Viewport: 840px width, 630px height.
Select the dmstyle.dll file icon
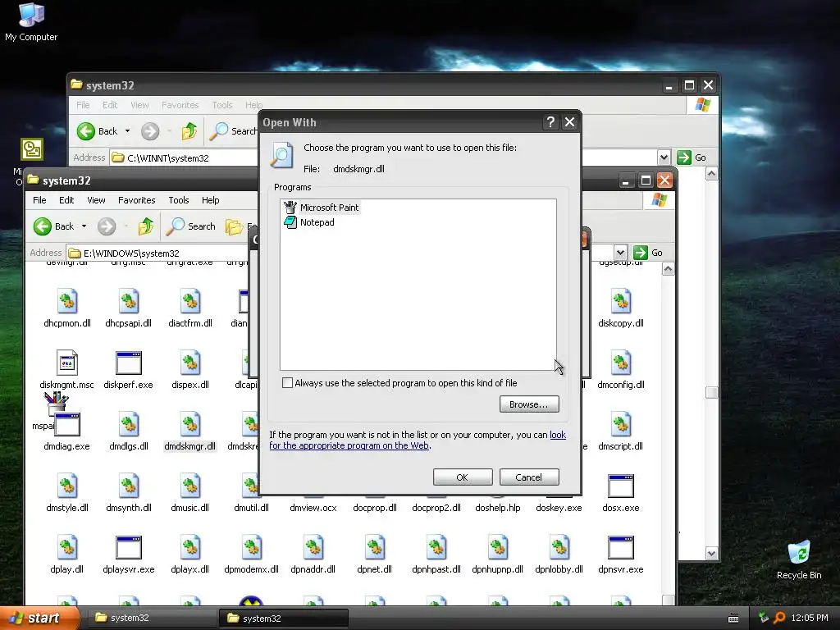(x=67, y=486)
